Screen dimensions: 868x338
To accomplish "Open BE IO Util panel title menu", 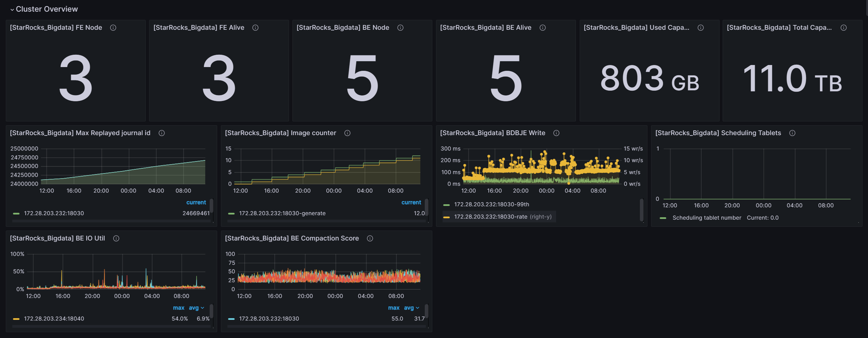I will click(x=57, y=238).
